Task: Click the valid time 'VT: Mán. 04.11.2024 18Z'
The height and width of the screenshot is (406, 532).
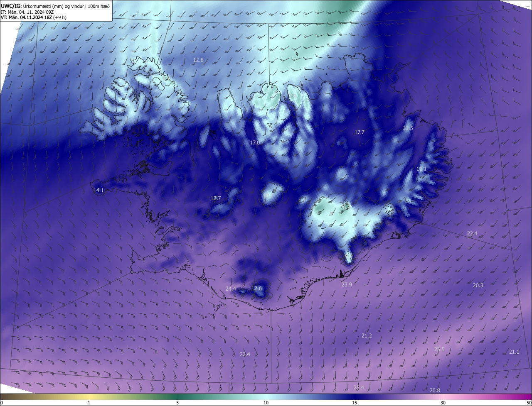Action: 27,17
